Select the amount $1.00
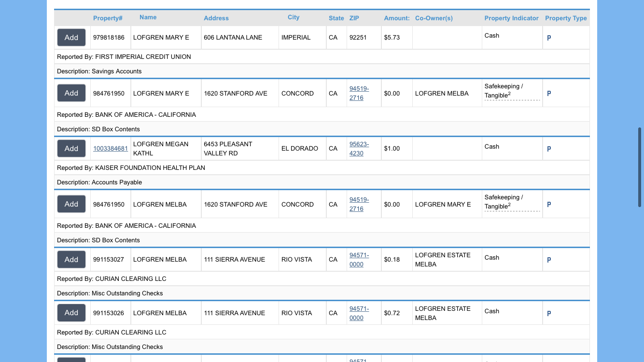Viewport: 644px width, 362px height. [392, 149]
